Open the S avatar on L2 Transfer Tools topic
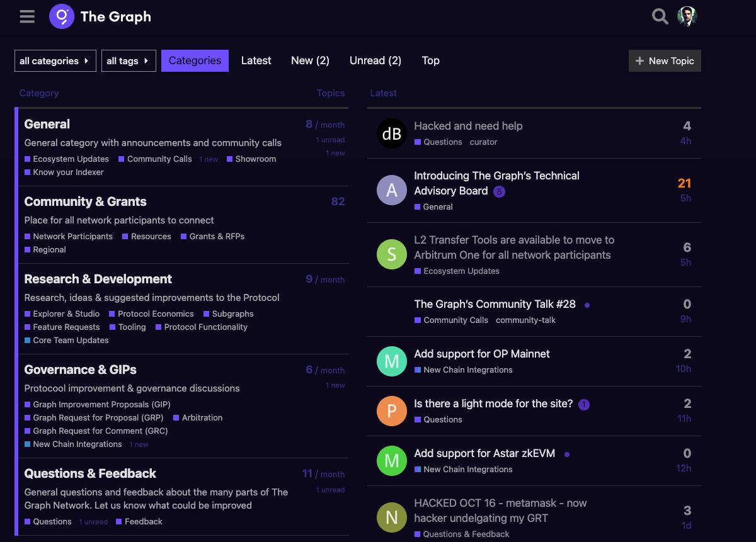Image resolution: width=756 pixels, height=542 pixels. tap(392, 254)
